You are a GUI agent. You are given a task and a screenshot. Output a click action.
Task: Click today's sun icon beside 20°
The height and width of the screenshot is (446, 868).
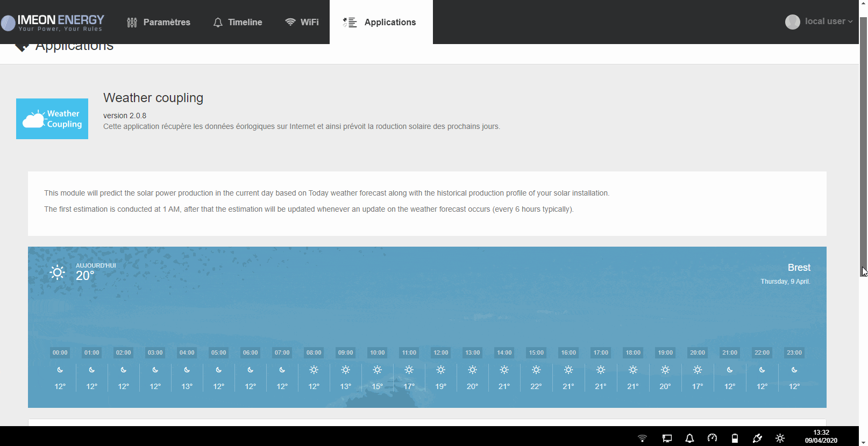click(x=57, y=272)
